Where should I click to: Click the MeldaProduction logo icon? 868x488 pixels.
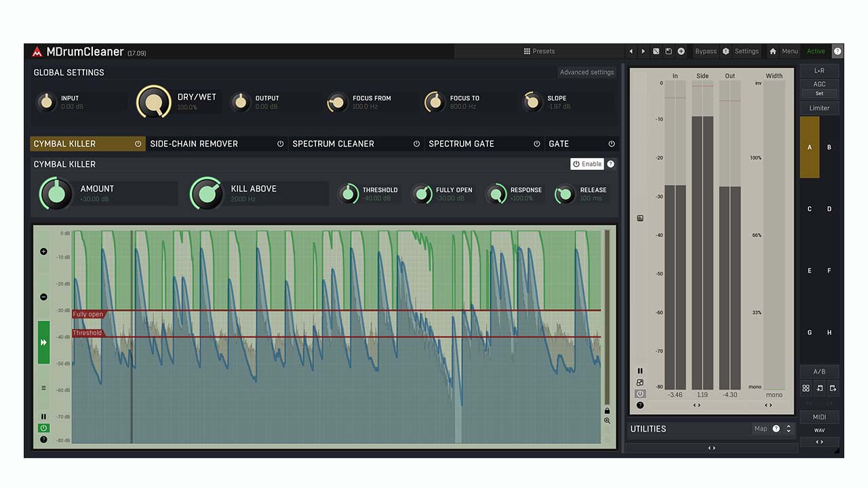[37, 52]
